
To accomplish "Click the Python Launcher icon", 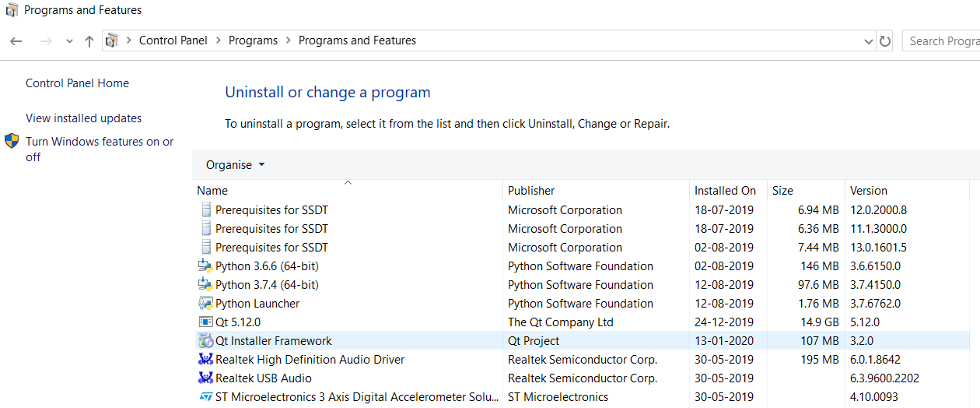I will click(205, 304).
